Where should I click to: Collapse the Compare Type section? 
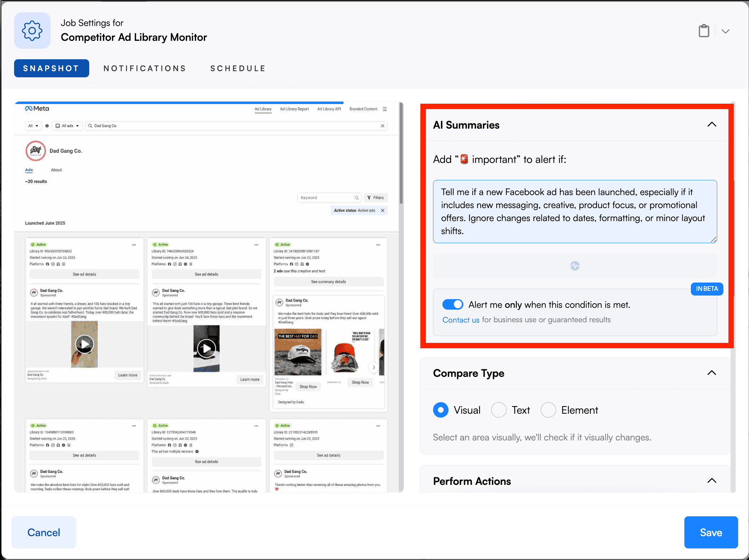tap(711, 373)
